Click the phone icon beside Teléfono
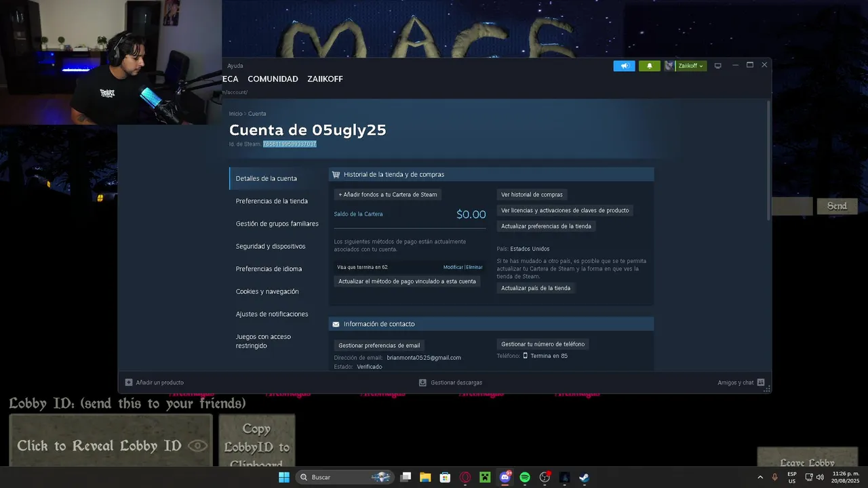Viewport: 868px width, 488px height. [526, 356]
